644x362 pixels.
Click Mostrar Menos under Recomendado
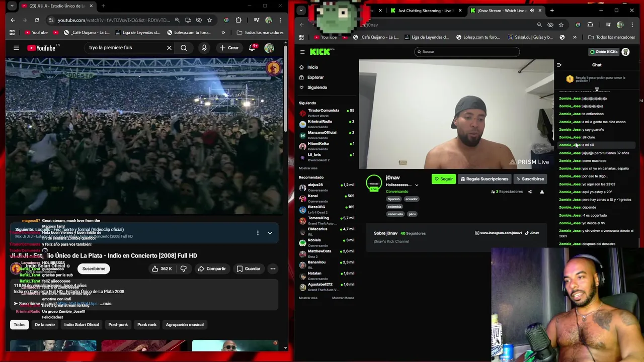pos(343,298)
